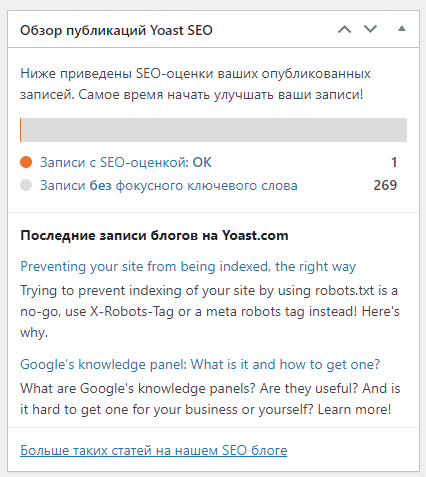Open Google's knowledge panel article link
The width and height of the screenshot is (426, 477).
(x=200, y=364)
